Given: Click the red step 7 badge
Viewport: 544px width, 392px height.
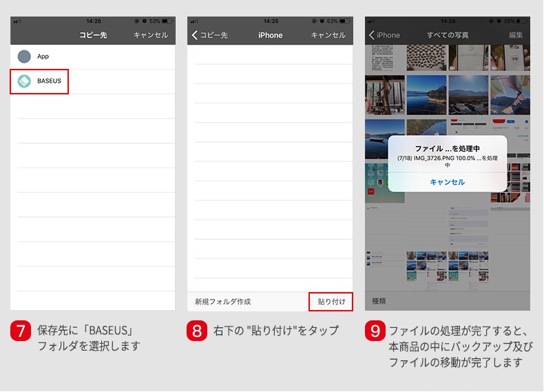Looking at the screenshot, I should point(21,331).
